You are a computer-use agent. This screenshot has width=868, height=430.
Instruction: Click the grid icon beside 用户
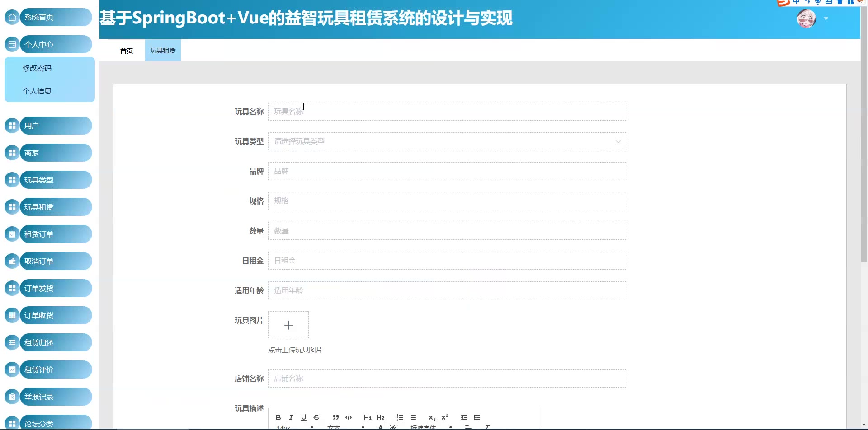pyautogui.click(x=12, y=126)
